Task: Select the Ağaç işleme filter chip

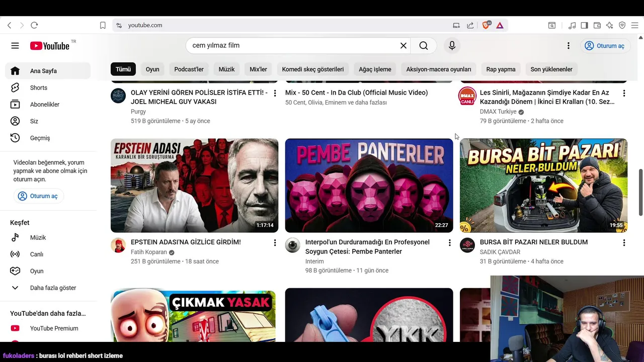Action: coord(375,69)
